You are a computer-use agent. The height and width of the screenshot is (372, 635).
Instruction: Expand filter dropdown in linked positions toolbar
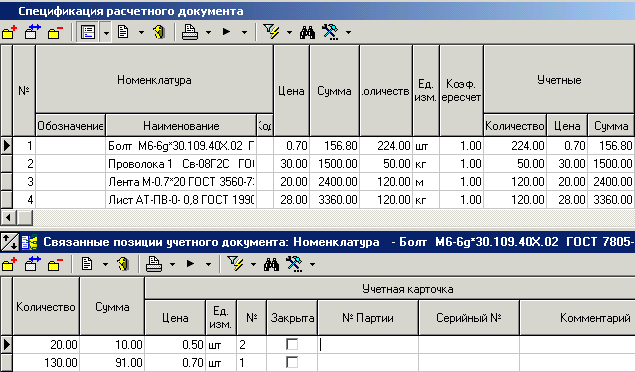coord(253,265)
